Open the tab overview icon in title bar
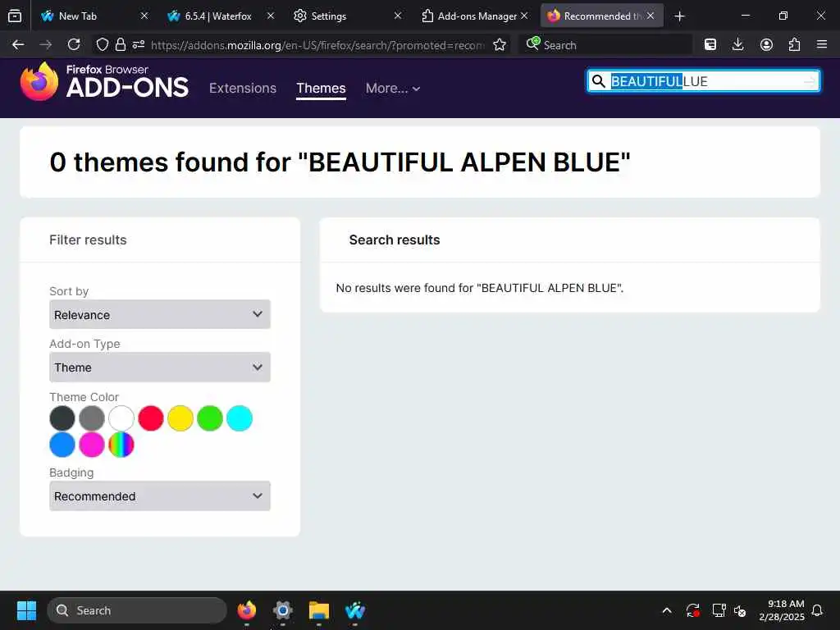840x630 pixels. (x=15, y=16)
